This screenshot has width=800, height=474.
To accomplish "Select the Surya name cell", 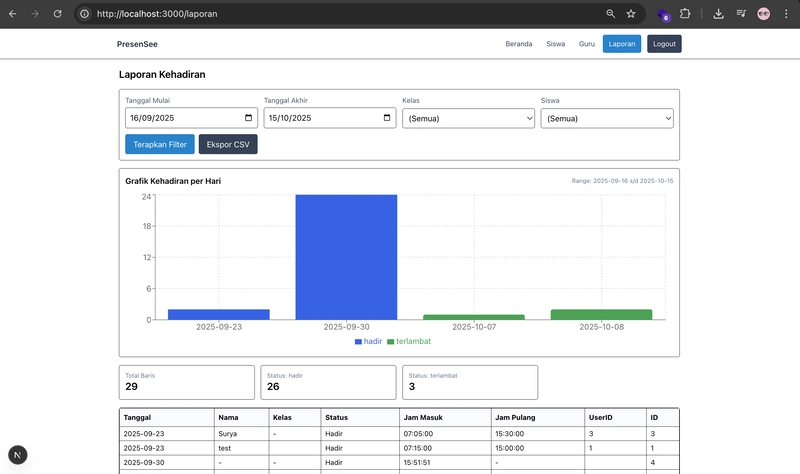I will 241,434.
